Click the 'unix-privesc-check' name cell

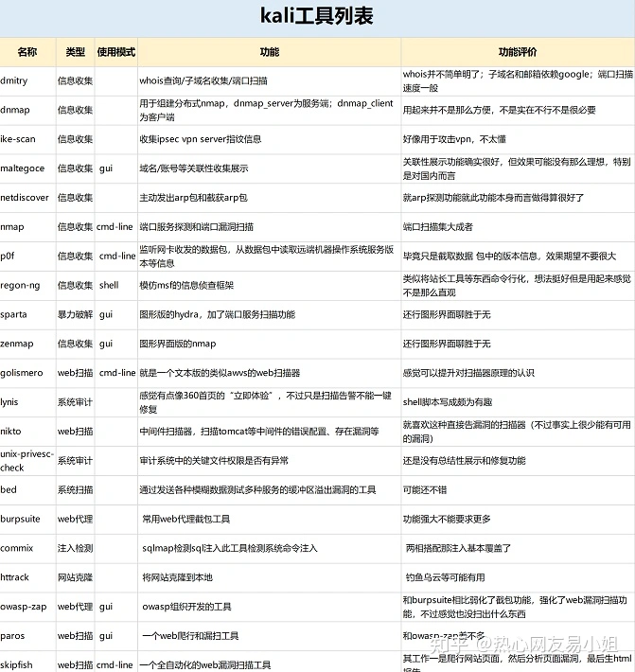coord(26,461)
